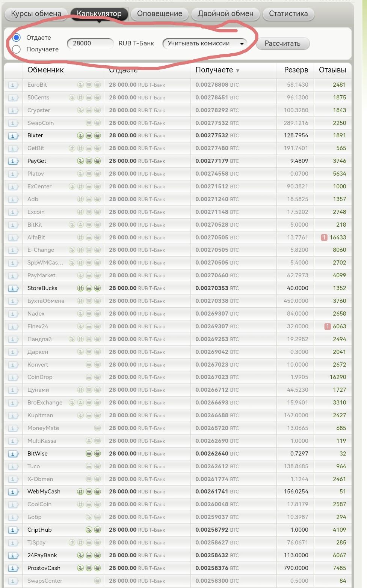Sort by Отзывы column header
367x588 pixels.
click(x=332, y=70)
